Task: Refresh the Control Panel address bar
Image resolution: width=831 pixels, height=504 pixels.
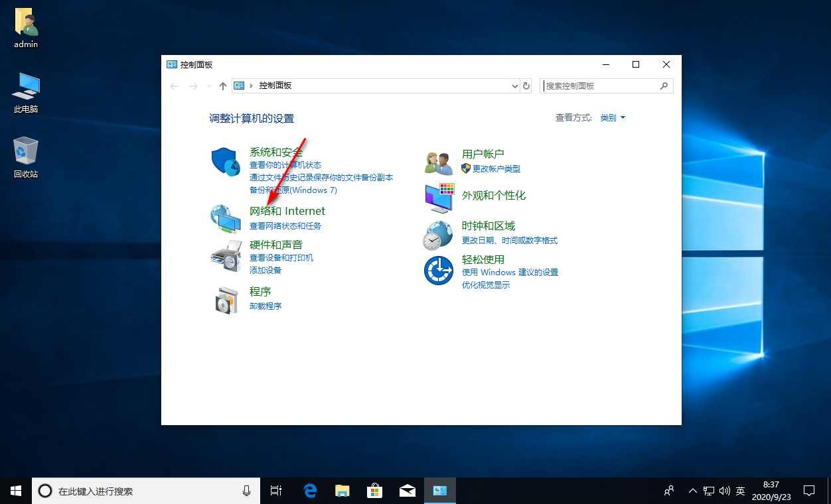Action: click(526, 86)
